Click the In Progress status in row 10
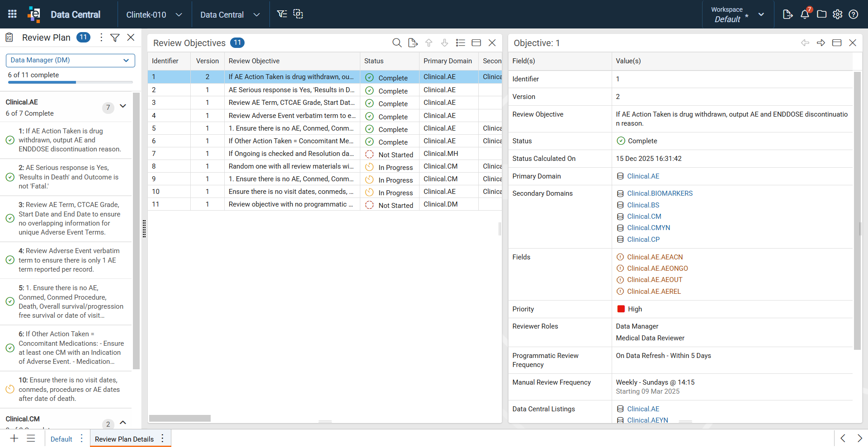The image size is (868, 447). click(390, 193)
